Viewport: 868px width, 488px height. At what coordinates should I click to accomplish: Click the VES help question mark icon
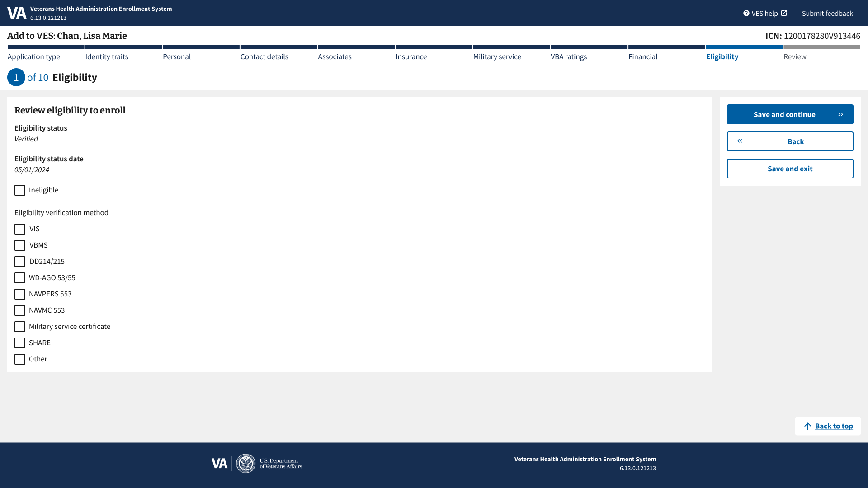746,13
